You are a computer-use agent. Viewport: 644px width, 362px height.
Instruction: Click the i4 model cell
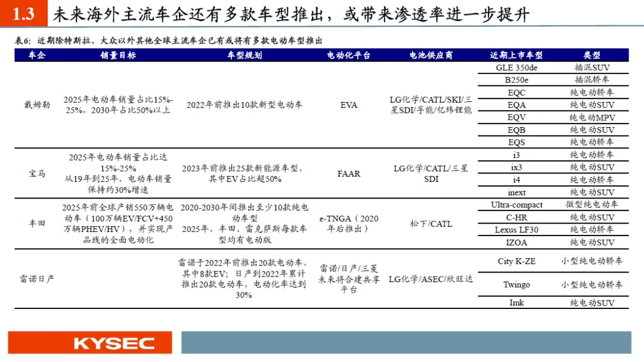(516, 180)
